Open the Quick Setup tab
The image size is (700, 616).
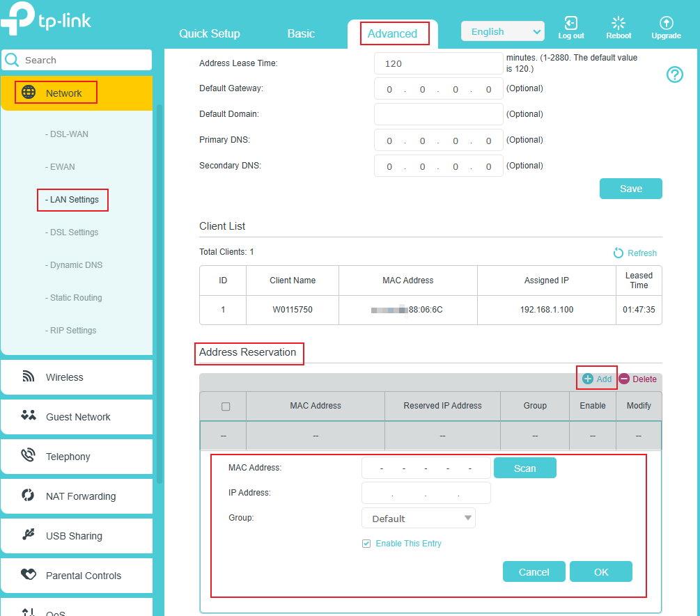click(x=209, y=33)
